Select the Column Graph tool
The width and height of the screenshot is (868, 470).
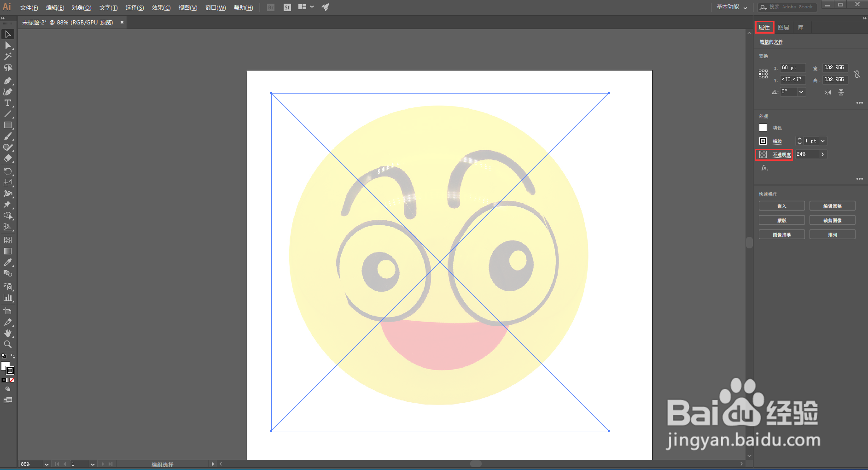point(8,298)
